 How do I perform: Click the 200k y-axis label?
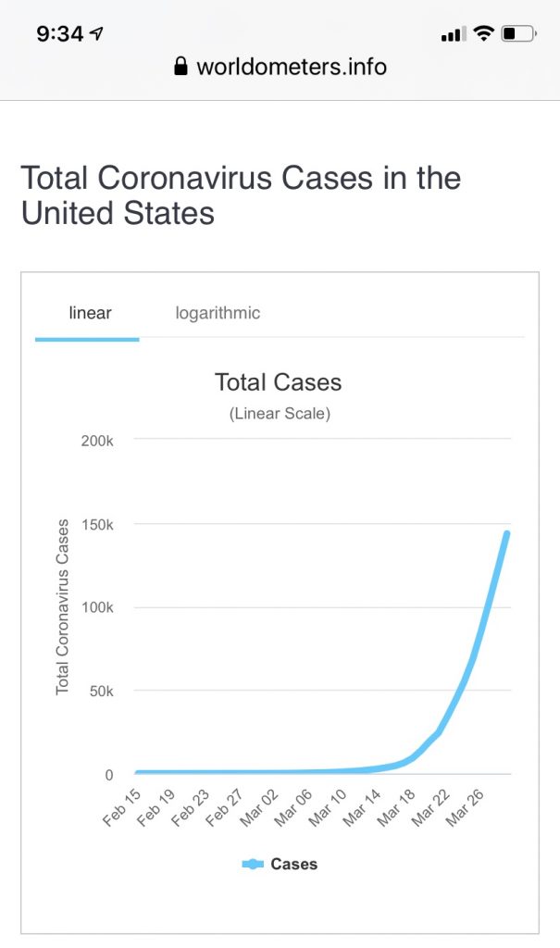96,441
